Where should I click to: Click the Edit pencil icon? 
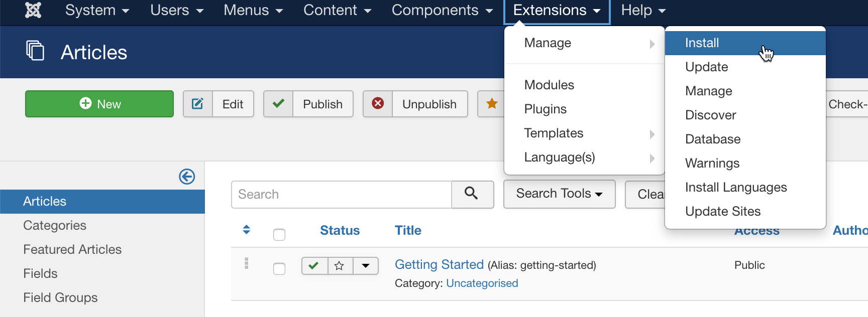click(198, 104)
